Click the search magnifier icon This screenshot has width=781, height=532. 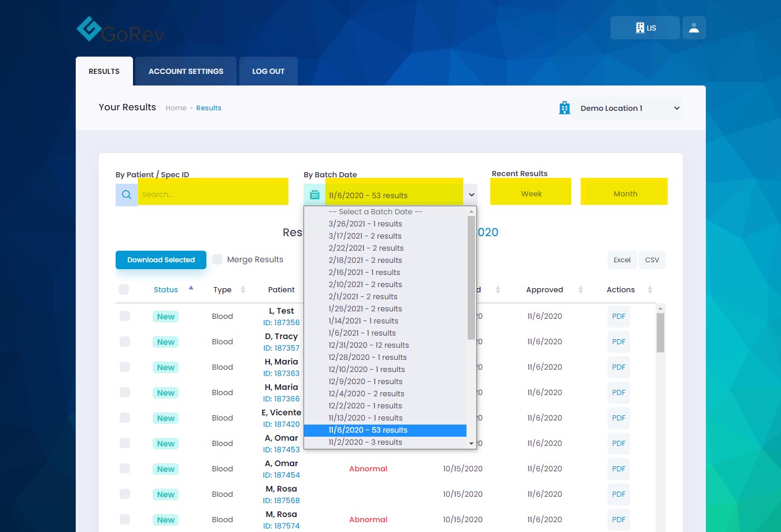pos(127,195)
